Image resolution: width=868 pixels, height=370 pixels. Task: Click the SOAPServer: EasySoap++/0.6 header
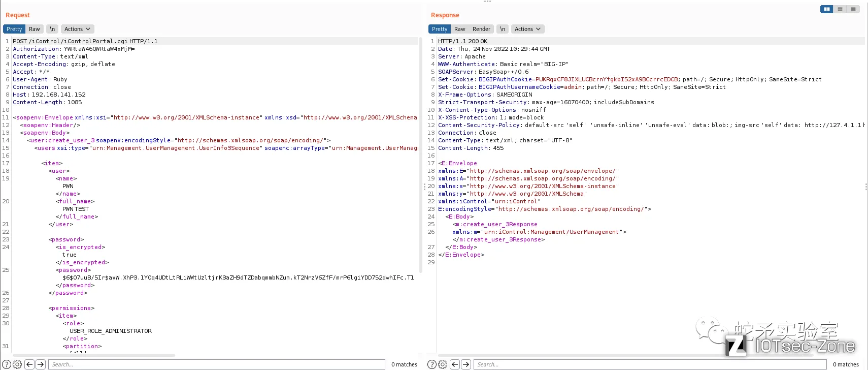pyautogui.click(x=483, y=72)
